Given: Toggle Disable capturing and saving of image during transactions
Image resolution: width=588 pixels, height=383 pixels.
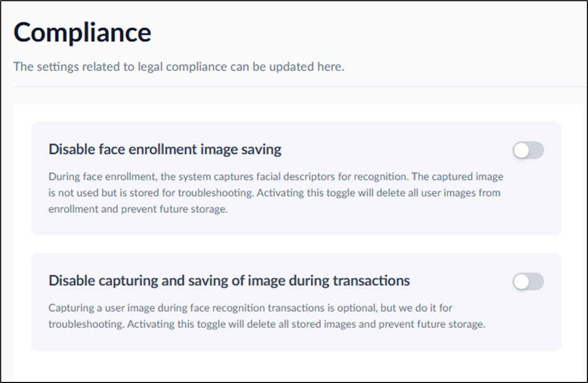Looking at the screenshot, I should pos(528,281).
